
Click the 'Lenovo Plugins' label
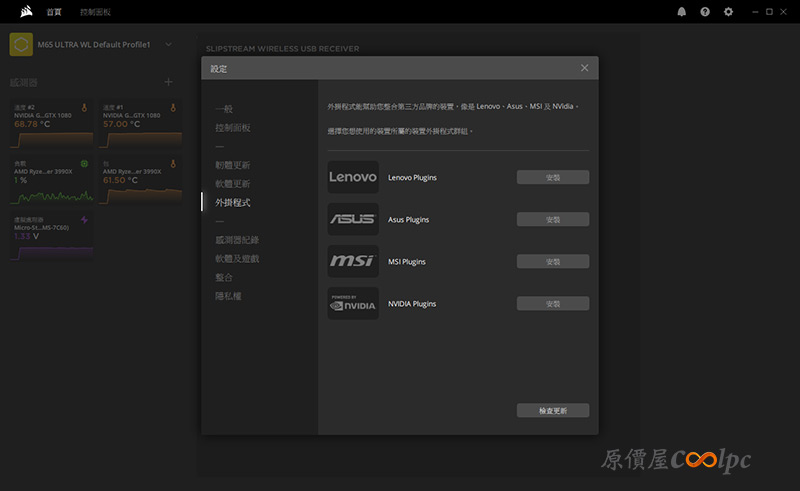point(412,178)
